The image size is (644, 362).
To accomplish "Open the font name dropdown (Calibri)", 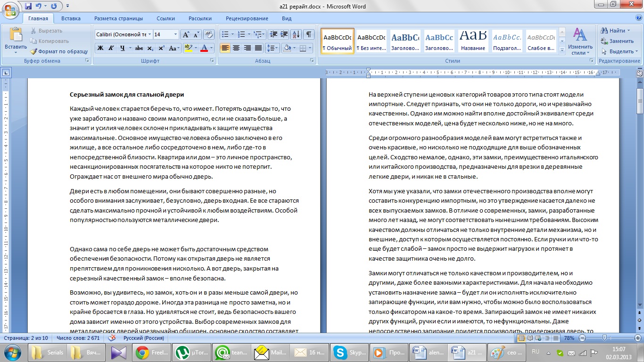I will tap(149, 34).
